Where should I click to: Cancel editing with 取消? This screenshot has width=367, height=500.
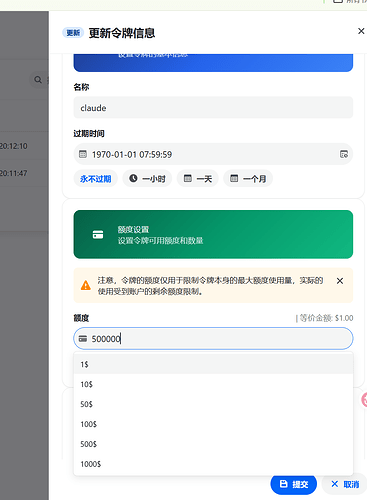(345, 484)
